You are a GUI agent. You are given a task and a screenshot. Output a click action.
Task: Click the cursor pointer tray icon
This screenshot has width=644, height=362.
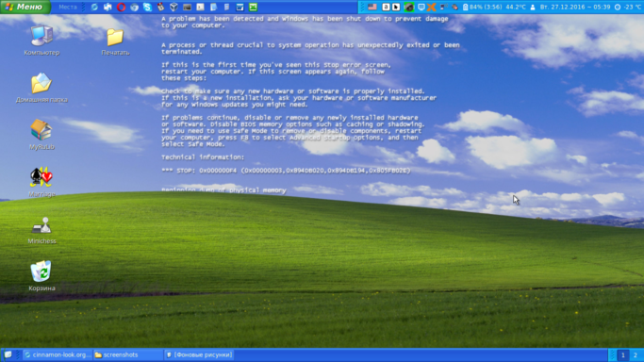tap(396, 7)
